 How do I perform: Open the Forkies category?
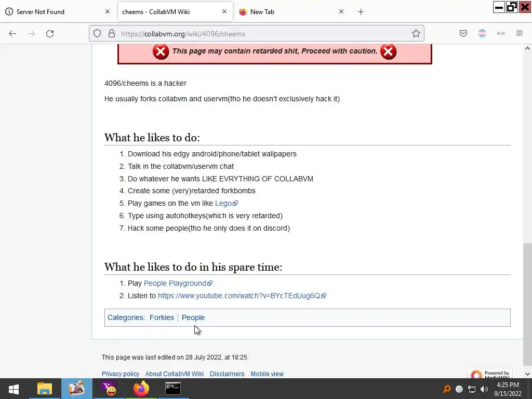coord(162,317)
